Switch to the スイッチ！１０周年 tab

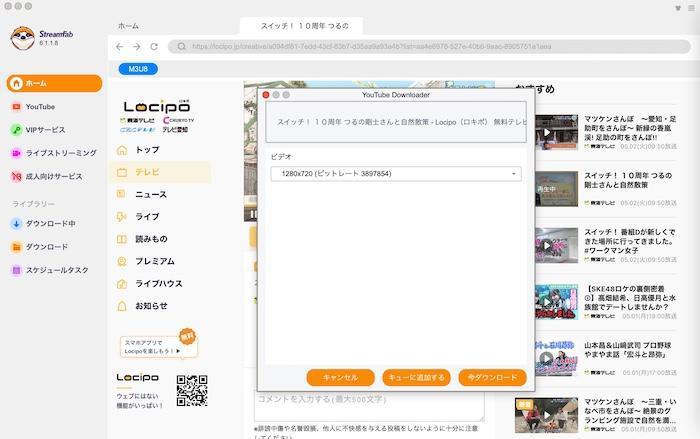(301, 26)
